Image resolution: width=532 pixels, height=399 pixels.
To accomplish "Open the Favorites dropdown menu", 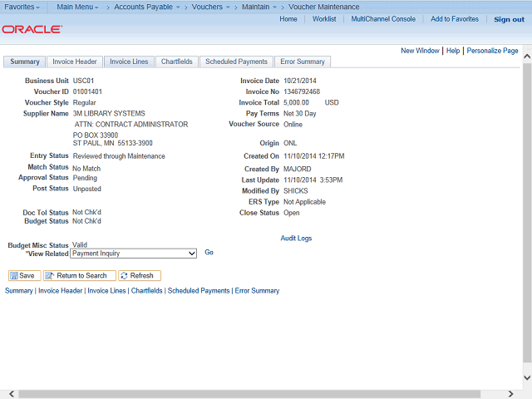I will (22, 7).
